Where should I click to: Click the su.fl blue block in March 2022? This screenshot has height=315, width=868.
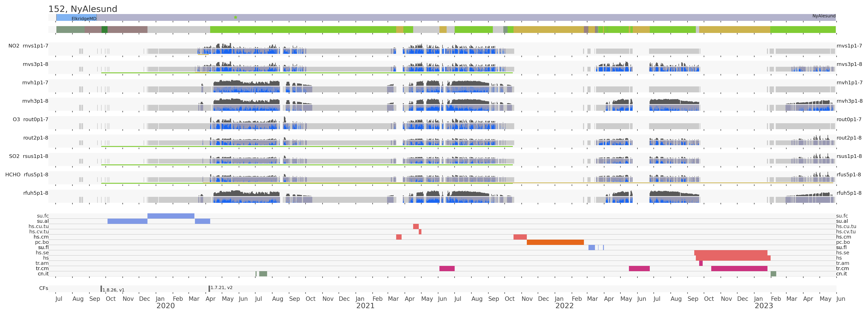[x=591, y=248]
